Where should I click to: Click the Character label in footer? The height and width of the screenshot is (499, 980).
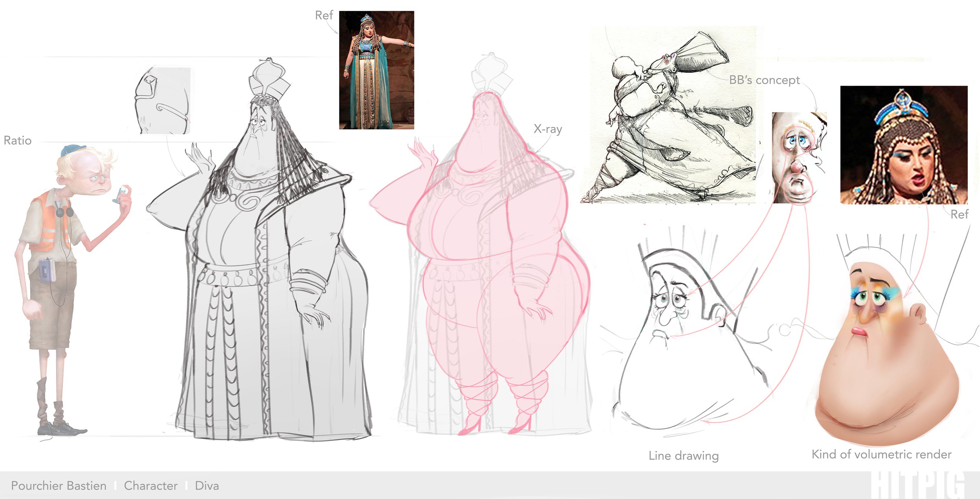click(x=151, y=486)
